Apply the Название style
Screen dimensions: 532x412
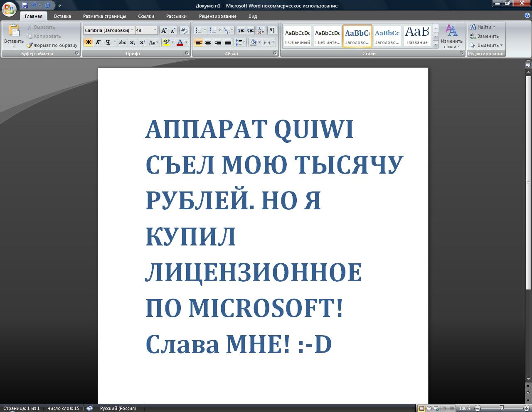(417, 37)
